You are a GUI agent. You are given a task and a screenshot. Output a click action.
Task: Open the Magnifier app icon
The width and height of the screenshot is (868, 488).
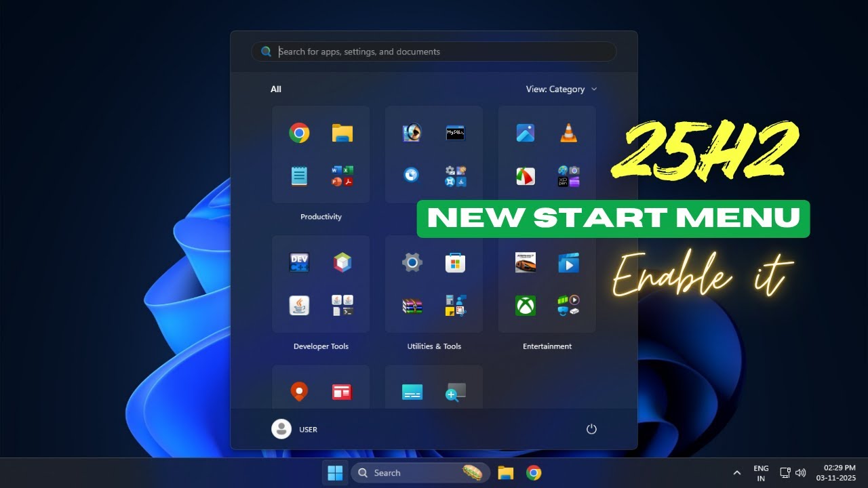click(x=455, y=392)
